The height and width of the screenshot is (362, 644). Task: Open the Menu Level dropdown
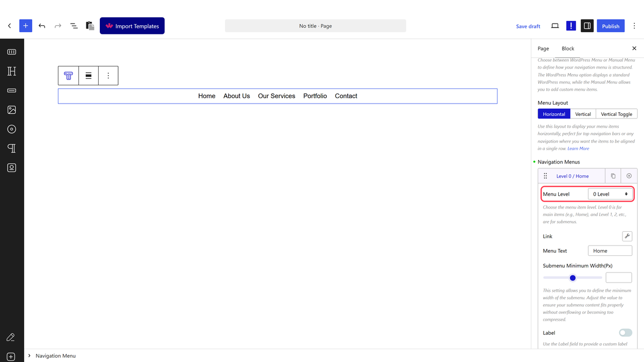click(x=610, y=194)
